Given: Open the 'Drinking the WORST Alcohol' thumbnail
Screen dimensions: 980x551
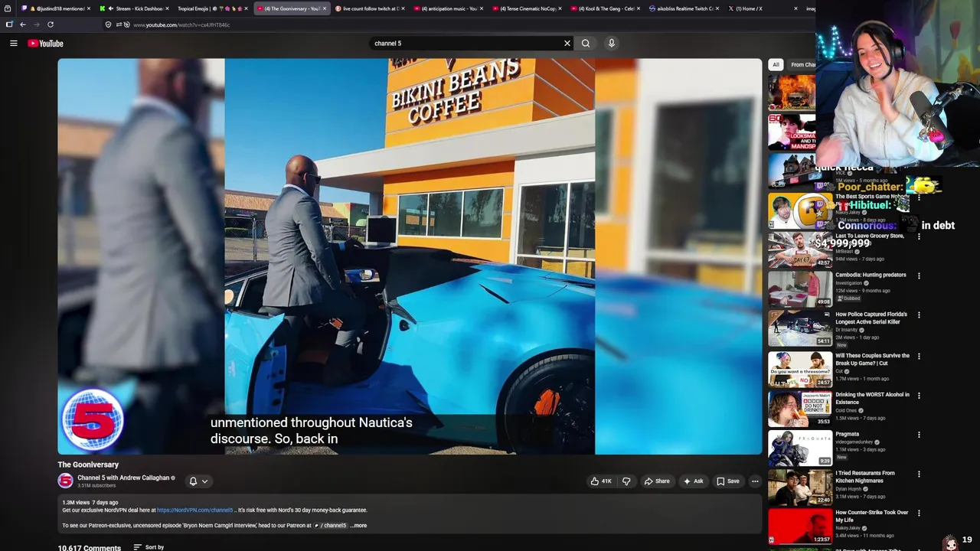Looking at the screenshot, I should pyautogui.click(x=800, y=409).
